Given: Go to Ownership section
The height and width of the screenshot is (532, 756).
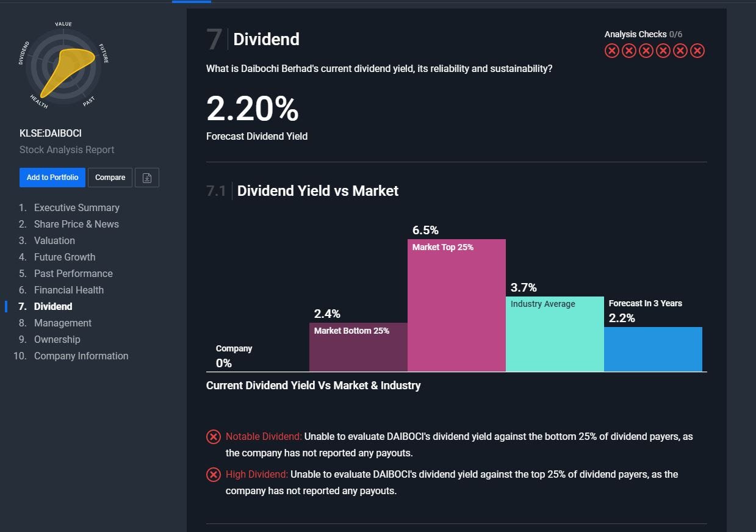Looking at the screenshot, I should click(57, 339).
